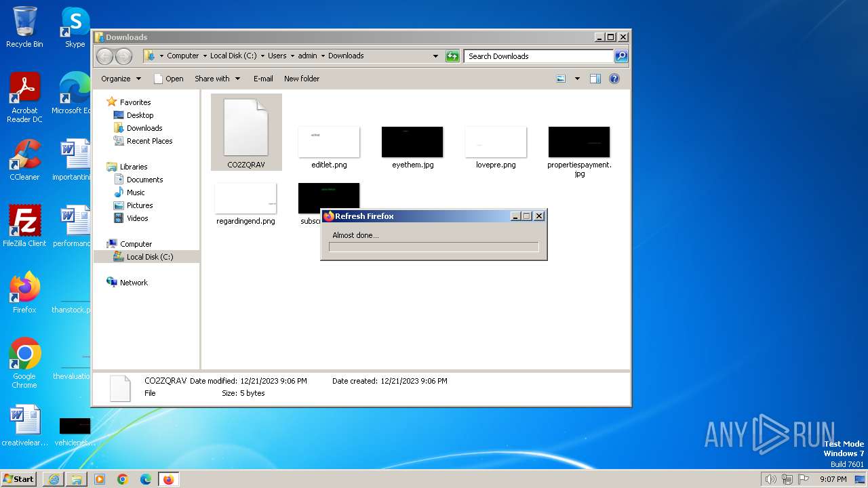Open the CCleaner desktop shortcut
Image resolution: width=868 pixels, height=488 pixels.
pos(24,160)
